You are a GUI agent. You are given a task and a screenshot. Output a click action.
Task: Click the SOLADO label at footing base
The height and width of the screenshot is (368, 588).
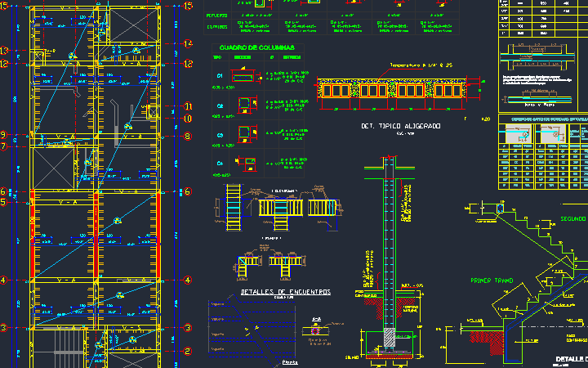click(x=352, y=357)
